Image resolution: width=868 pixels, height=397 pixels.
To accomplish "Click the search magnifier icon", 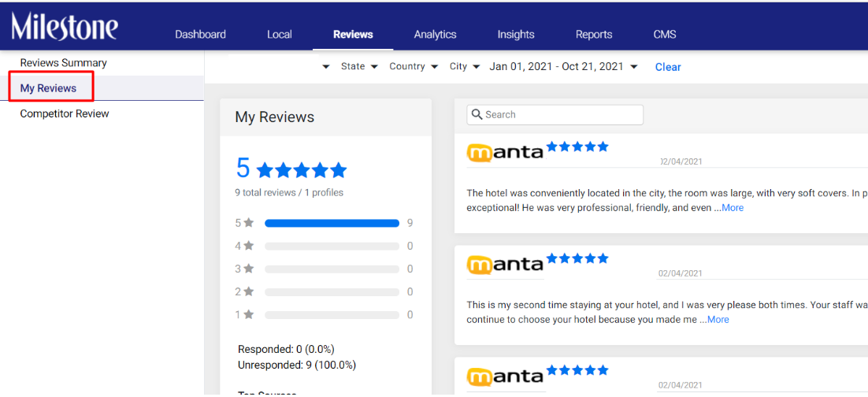I will pyautogui.click(x=477, y=115).
